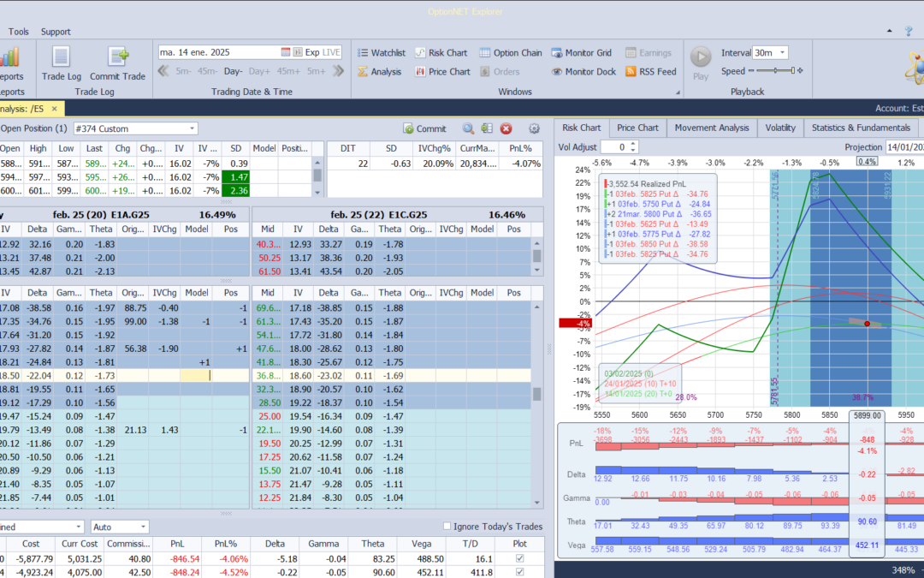
Task: Increase Vol Adjust with the up stepper
Action: coord(633,143)
